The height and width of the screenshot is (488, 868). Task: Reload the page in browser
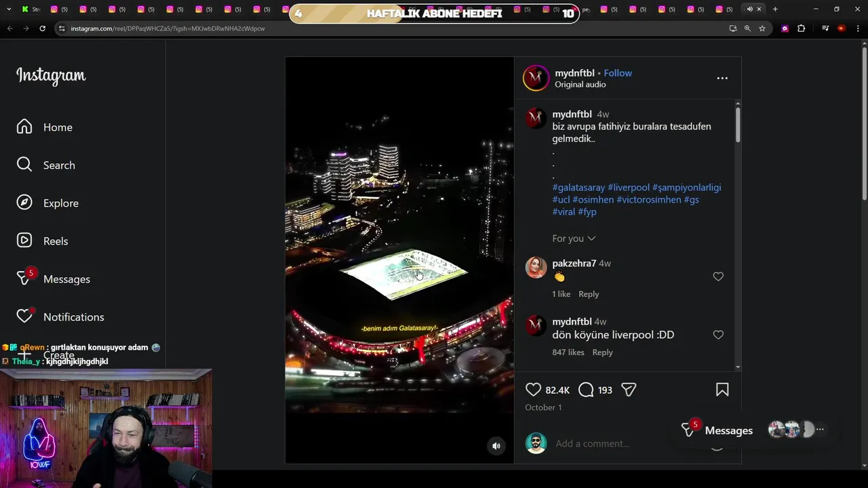pyautogui.click(x=42, y=28)
